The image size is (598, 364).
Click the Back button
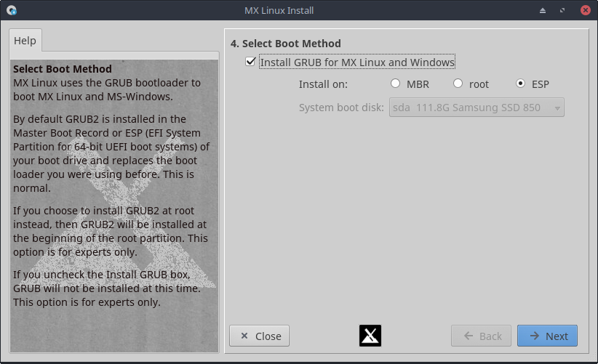(482, 336)
